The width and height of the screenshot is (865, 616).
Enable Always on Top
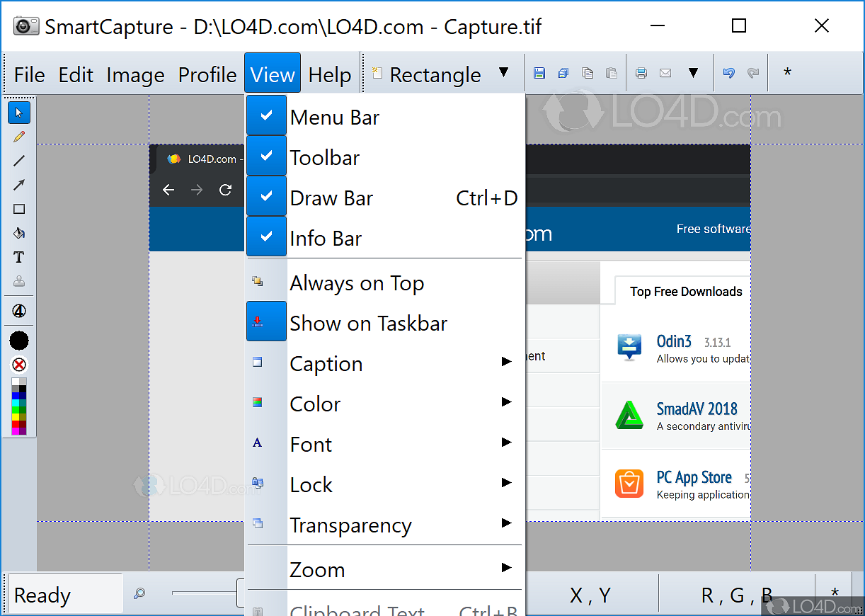click(357, 283)
